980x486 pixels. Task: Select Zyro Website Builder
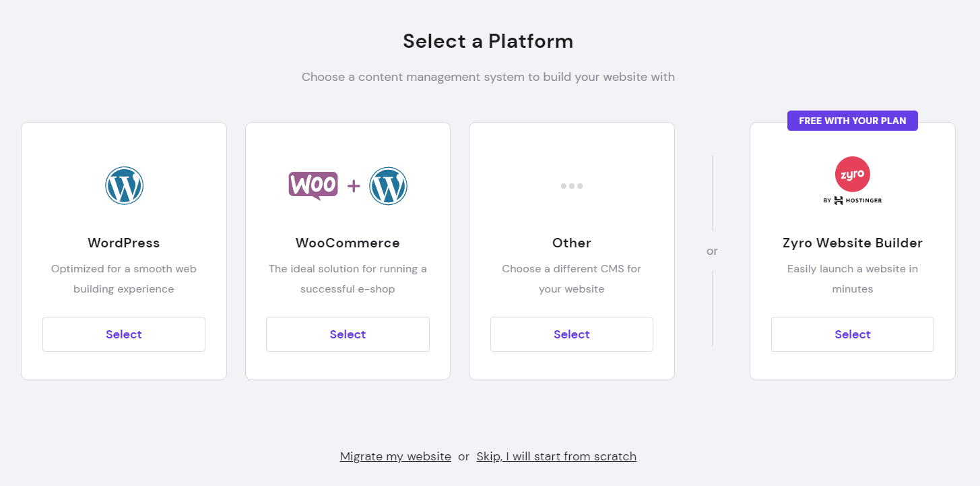tap(852, 334)
